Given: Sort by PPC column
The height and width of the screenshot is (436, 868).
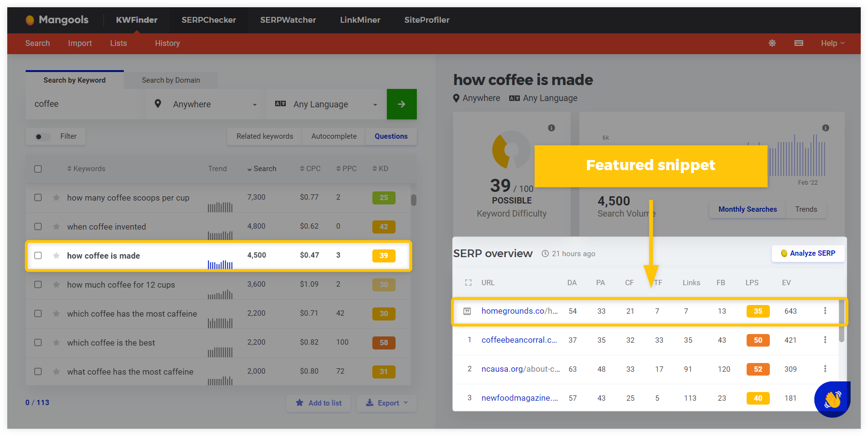Looking at the screenshot, I should (346, 169).
